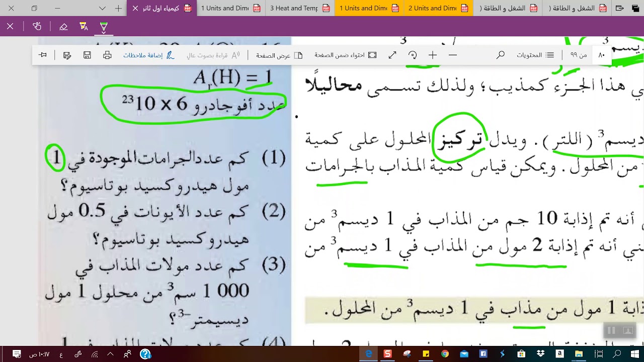Click the save as icon in PDF toolbar
This screenshot has width=644, height=362.
[x=67, y=55]
